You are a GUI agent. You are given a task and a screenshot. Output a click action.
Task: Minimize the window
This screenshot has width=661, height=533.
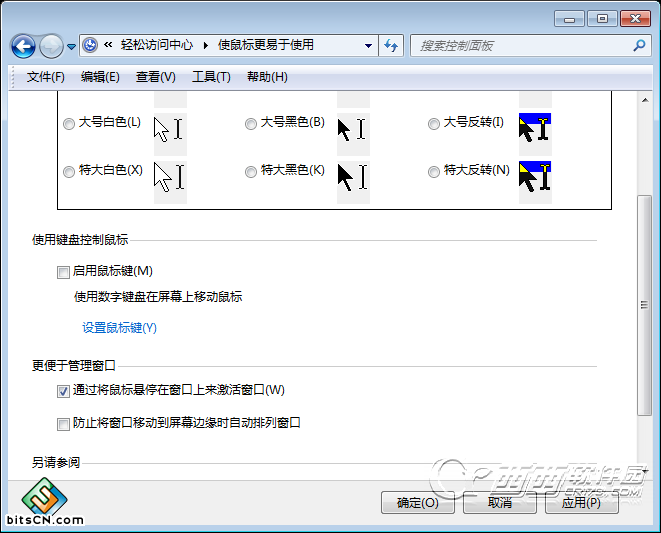(570, 19)
